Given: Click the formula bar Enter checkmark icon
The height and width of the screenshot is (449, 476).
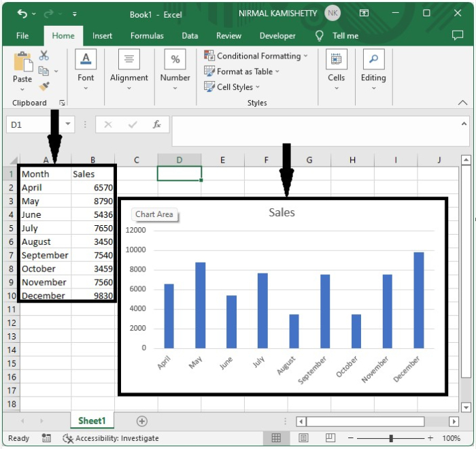Looking at the screenshot, I should 133,124.
